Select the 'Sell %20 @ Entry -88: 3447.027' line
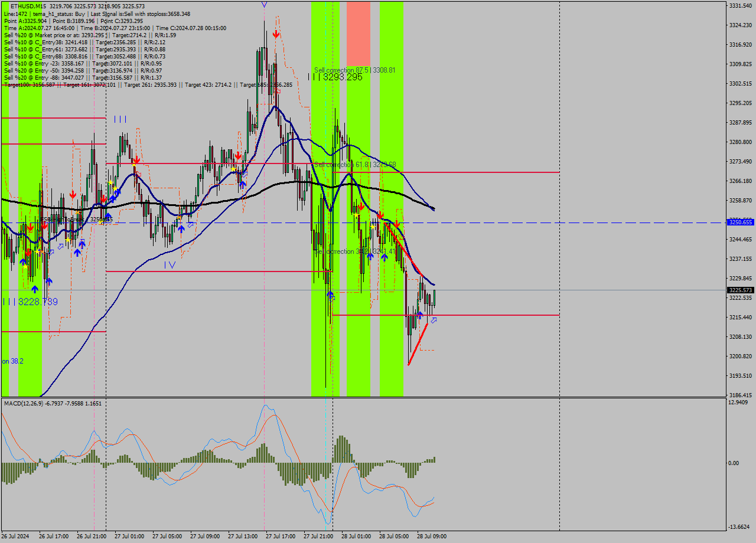Viewport: 756px width, 543px height. 83,77
